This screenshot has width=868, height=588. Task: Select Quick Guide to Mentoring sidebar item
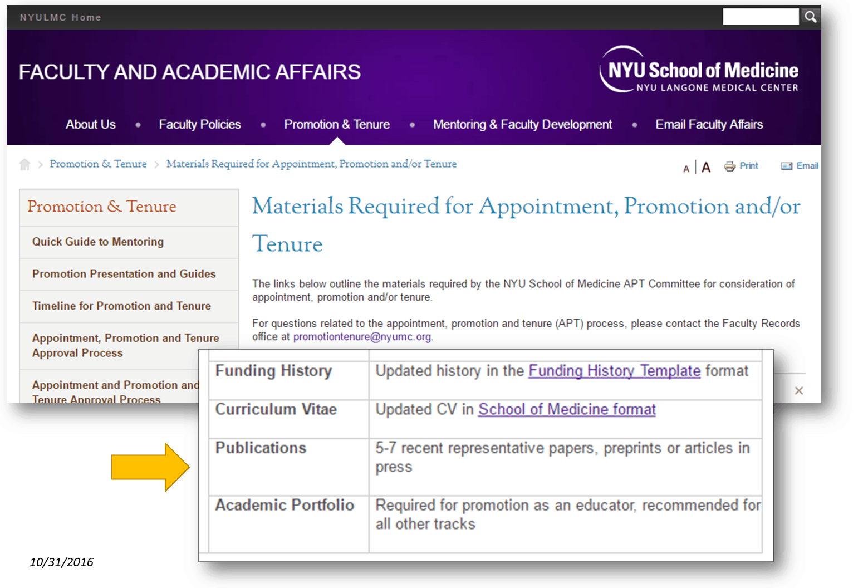(98, 242)
